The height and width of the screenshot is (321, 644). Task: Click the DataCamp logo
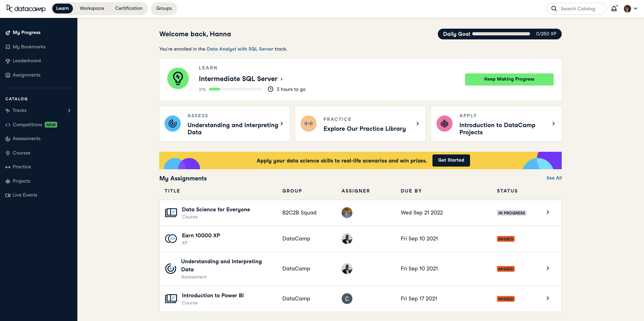coord(26,9)
